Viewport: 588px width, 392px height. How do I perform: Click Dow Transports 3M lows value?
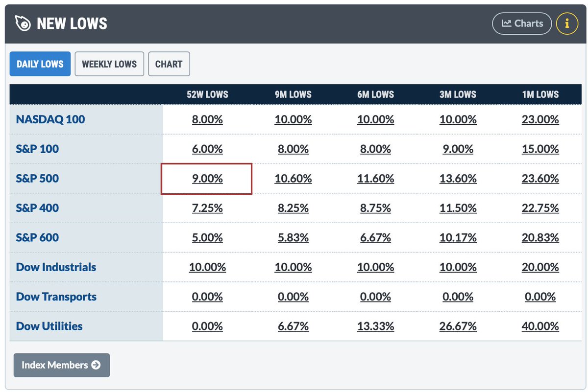458,297
